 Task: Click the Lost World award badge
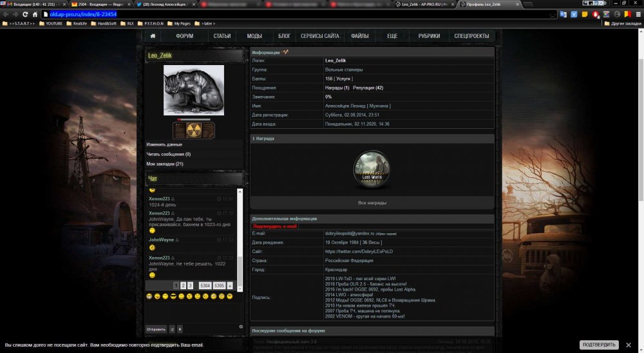pyautogui.click(x=372, y=169)
